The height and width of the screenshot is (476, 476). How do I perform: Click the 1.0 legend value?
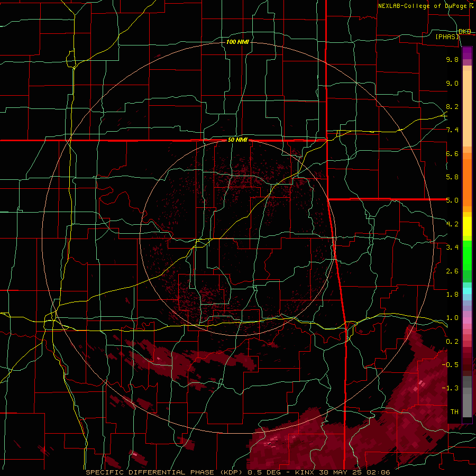pos(452,318)
